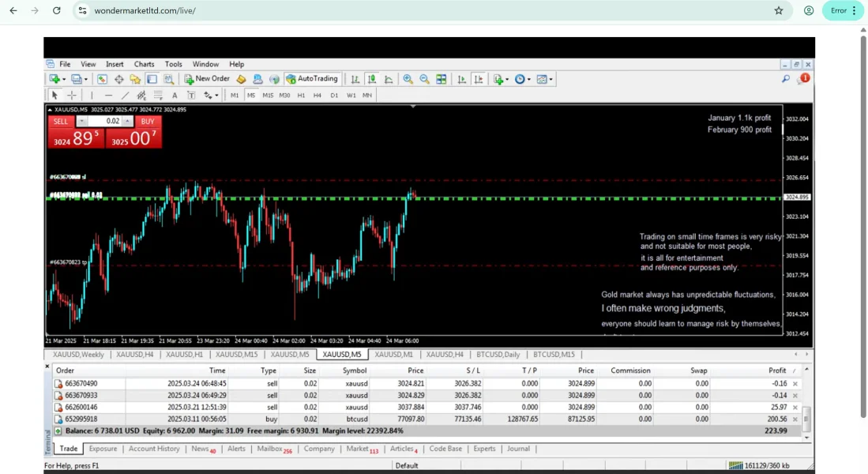Click the New Order button
This screenshot has width=868, height=474.
pos(207,79)
